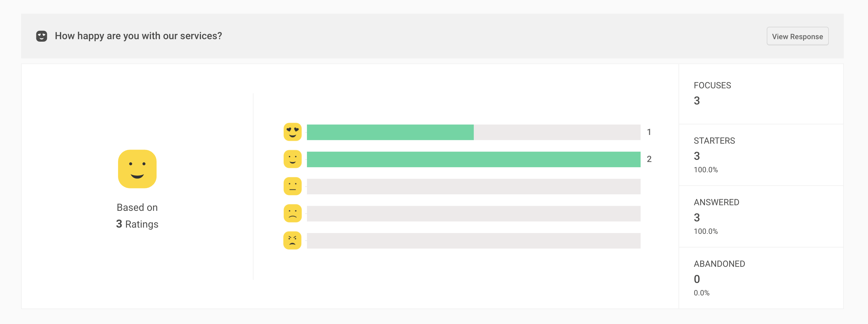Screen dimensions: 868x324
Task: Click the FOCUSES stat panel
Action: (x=761, y=94)
